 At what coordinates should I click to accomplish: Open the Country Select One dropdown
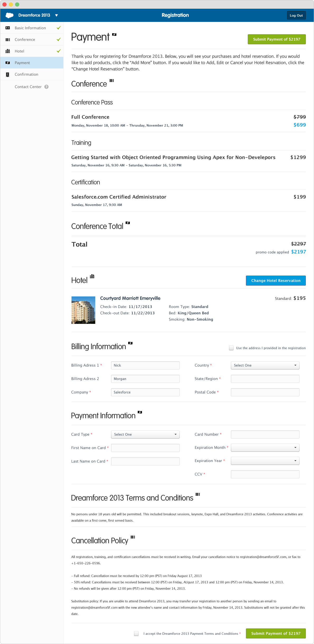[265, 365]
